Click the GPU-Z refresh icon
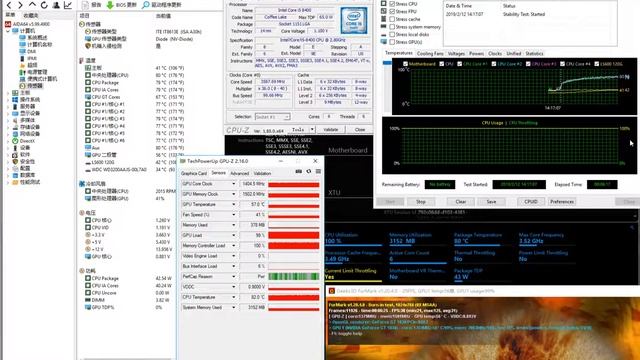The image size is (640, 360). 309,171
